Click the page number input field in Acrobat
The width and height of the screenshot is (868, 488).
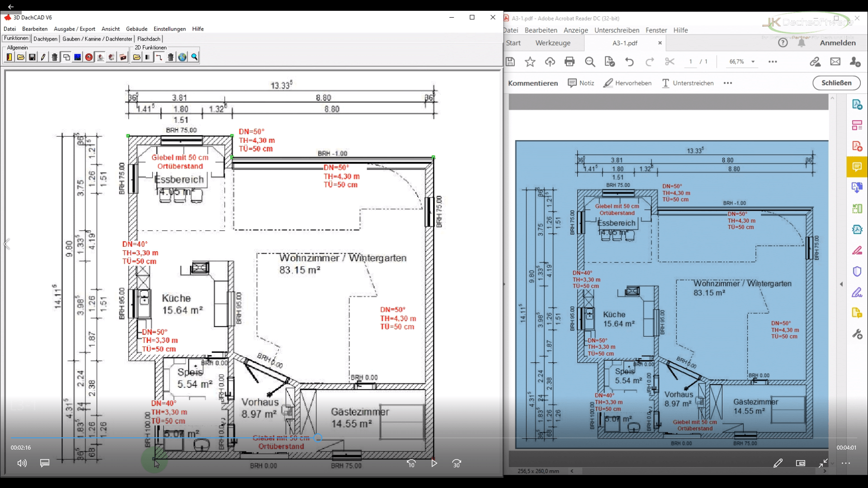(690, 62)
